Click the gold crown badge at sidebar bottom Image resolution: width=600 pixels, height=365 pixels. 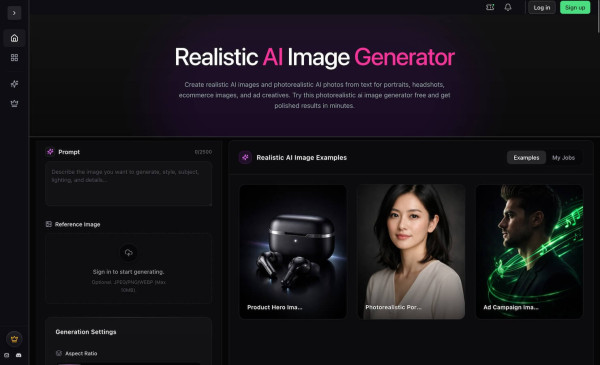click(x=14, y=339)
